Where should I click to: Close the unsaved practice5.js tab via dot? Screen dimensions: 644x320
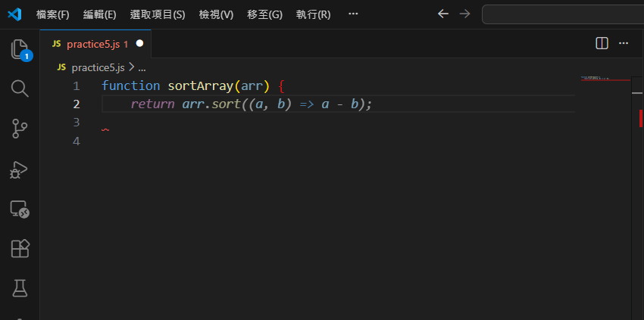139,44
